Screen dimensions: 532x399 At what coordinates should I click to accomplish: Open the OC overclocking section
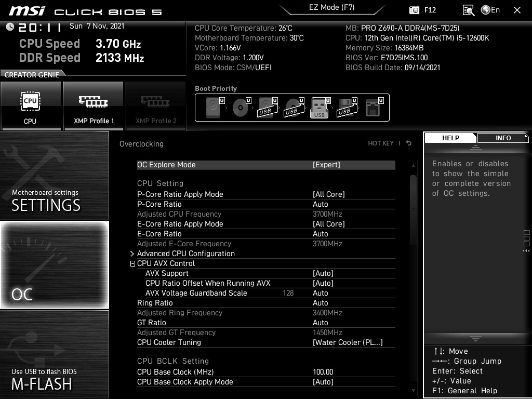tap(54, 265)
